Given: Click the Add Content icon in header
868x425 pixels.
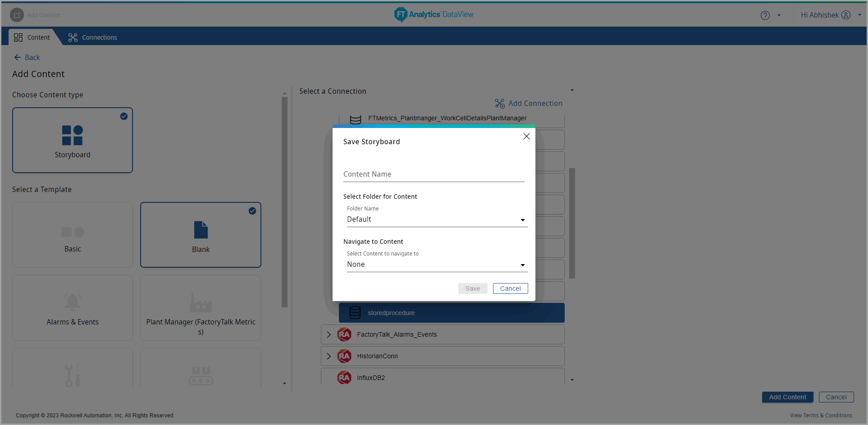Looking at the screenshot, I should tap(17, 15).
